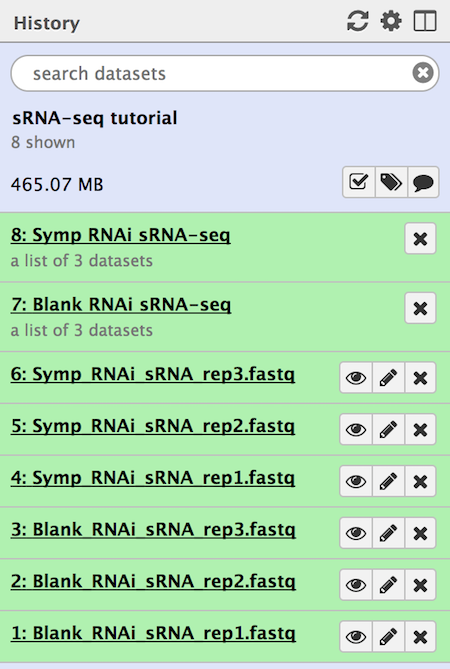Edit history annotation comment
This screenshot has height=669, width=450.
click(x=423, y=182)
